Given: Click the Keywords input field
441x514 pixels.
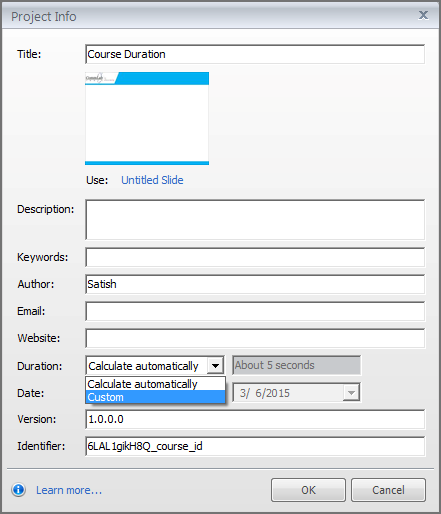Looking at the screenshot, I should [x=255, y=257].
